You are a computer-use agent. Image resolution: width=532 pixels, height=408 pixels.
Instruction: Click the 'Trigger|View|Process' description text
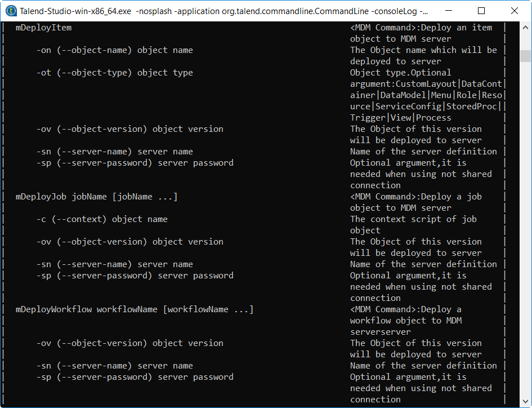[x=400, y=118]
